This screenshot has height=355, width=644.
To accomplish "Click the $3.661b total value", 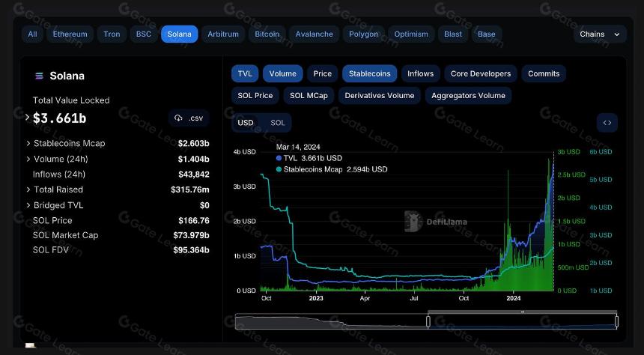I will coord(60,118).
